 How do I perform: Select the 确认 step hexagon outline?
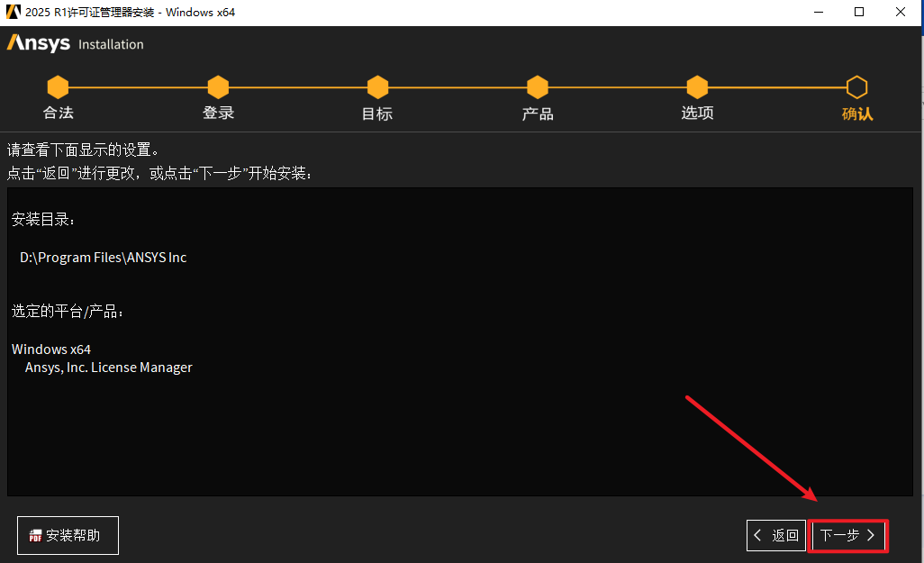tap(856, 87)
